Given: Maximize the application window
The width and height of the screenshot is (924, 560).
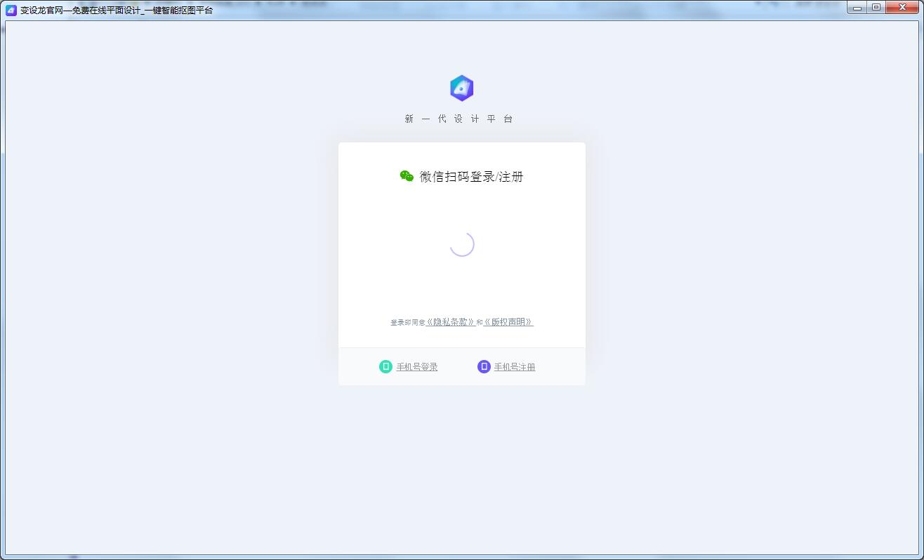Looking at the screenshot, I should click(876, 8).
